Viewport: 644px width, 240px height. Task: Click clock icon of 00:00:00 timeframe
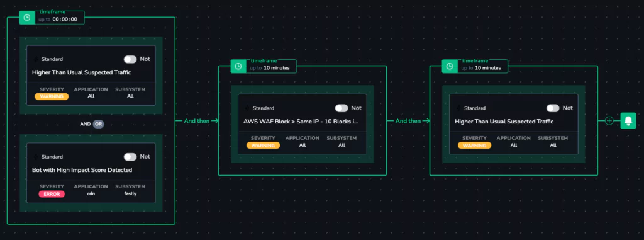point(26,18)
